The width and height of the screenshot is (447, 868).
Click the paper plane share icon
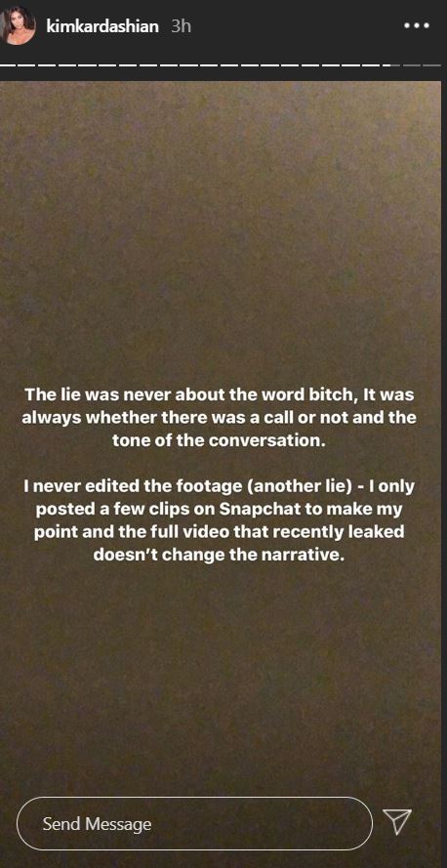point(397,822)
